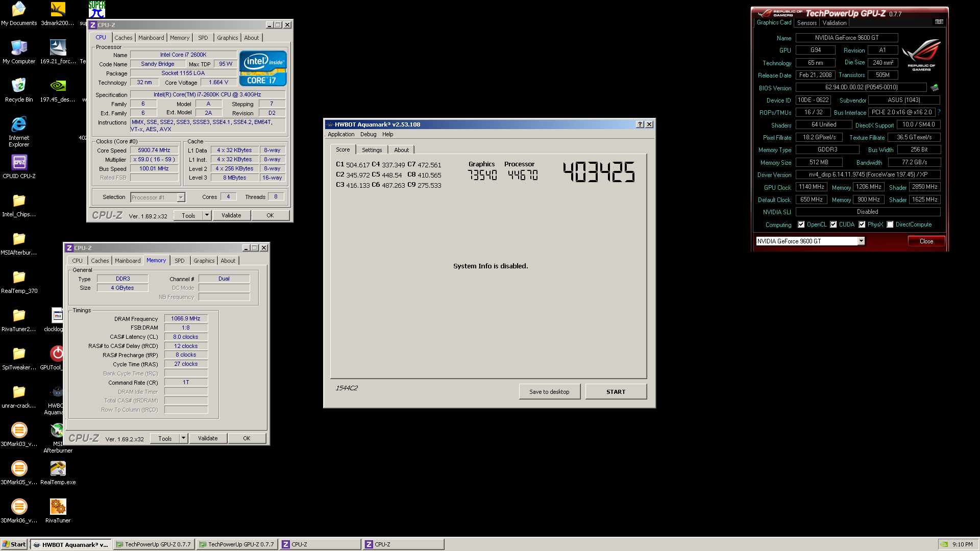Open My Computer desktop icon

click(19, 52)
